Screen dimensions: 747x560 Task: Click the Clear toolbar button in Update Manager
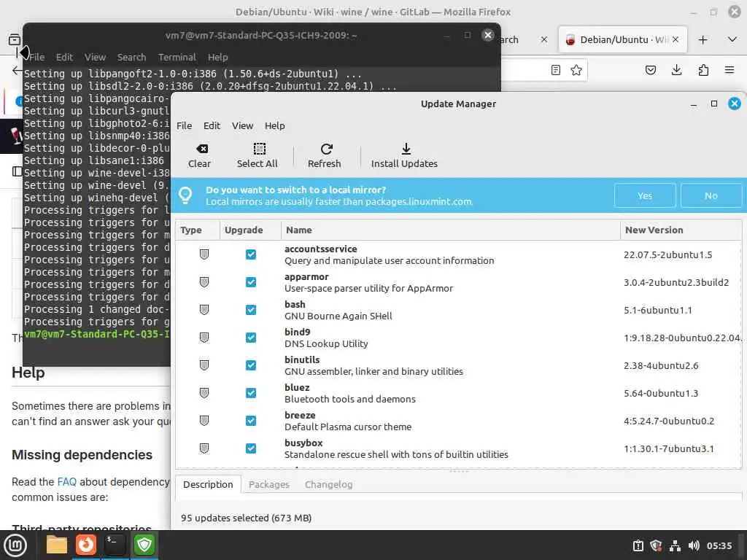click(199, 156)
